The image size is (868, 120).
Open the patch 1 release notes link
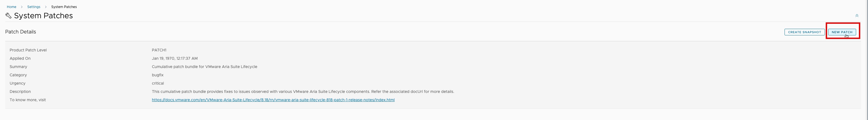coord(273,100)
